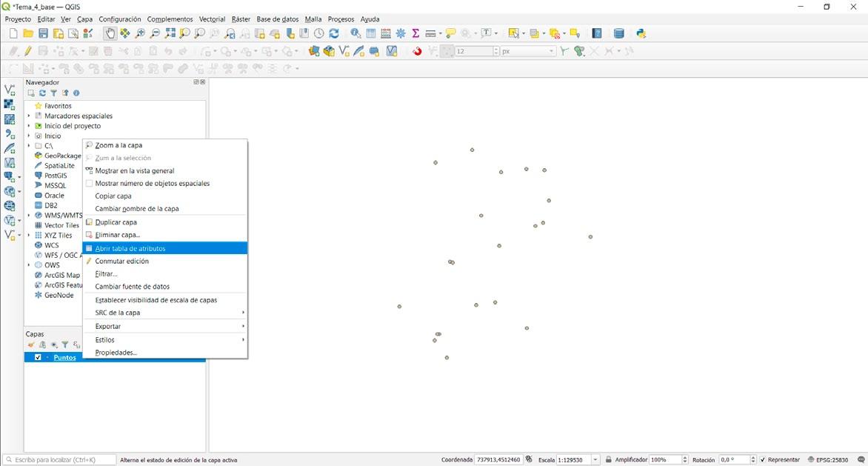Screen dimensions: 868x466
Task: Click the EPSG:25830 CRS button
Action: click(828, 460)
